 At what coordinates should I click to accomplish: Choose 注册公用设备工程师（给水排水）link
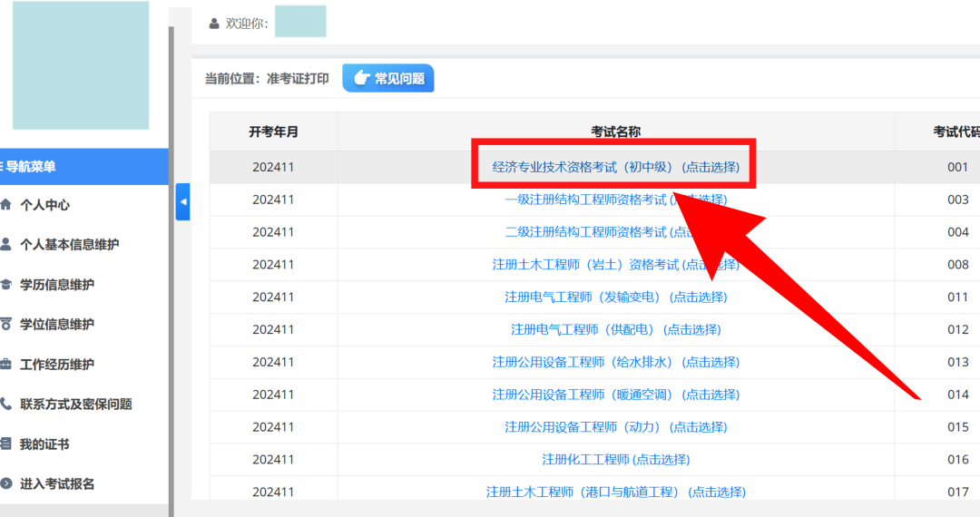[x=615, y=363]
